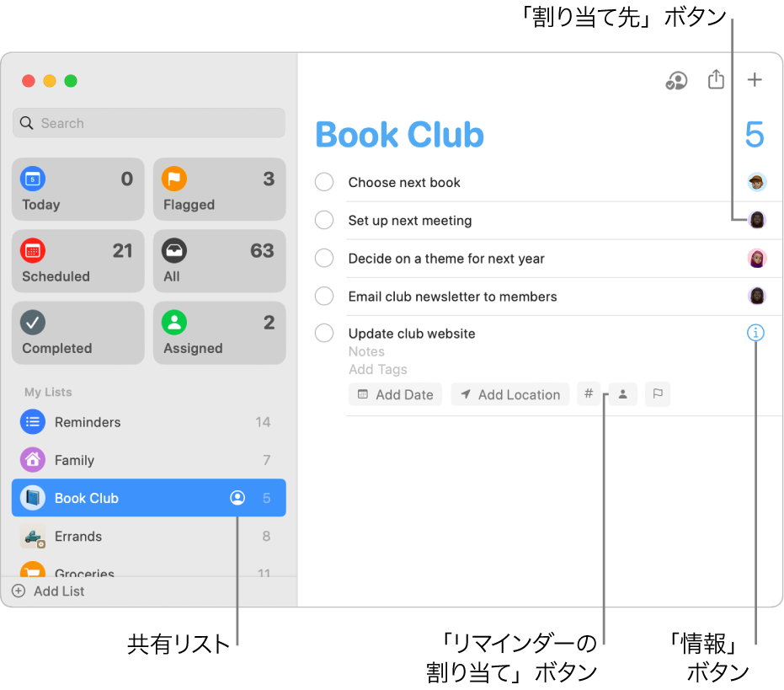Image resolution: width=784 pixels, height=690 pixels.
Task: Select the Groceries list
Action: 149,570
